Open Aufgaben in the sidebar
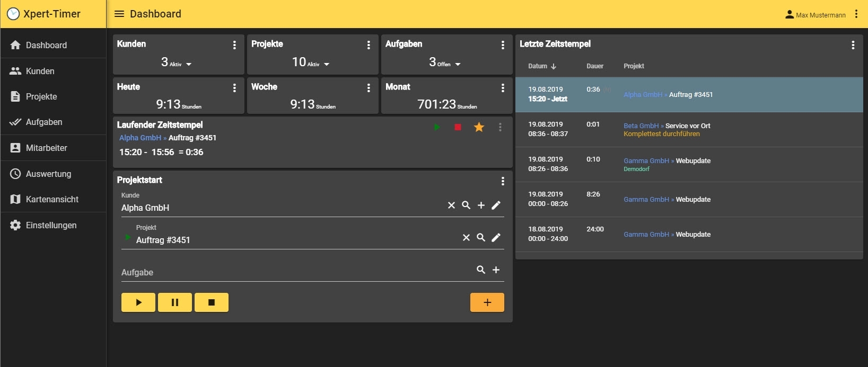The height and width of the screenshot is (367, 868). [x=53, y=122]
